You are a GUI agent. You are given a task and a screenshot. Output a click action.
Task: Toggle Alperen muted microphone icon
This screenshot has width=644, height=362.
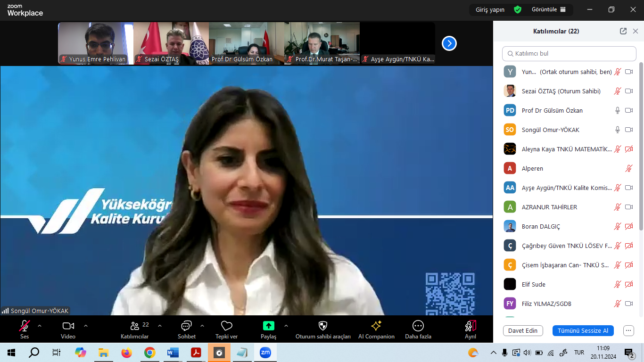coord(629,168)
